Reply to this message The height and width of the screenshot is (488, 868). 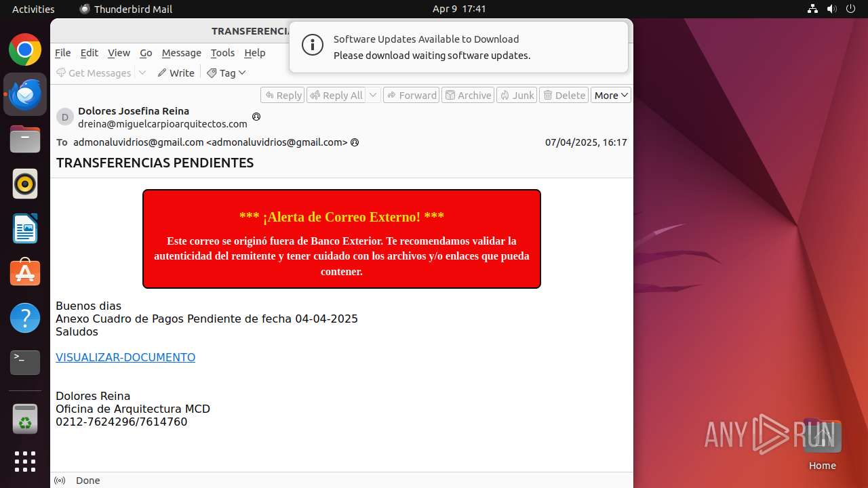283,96
